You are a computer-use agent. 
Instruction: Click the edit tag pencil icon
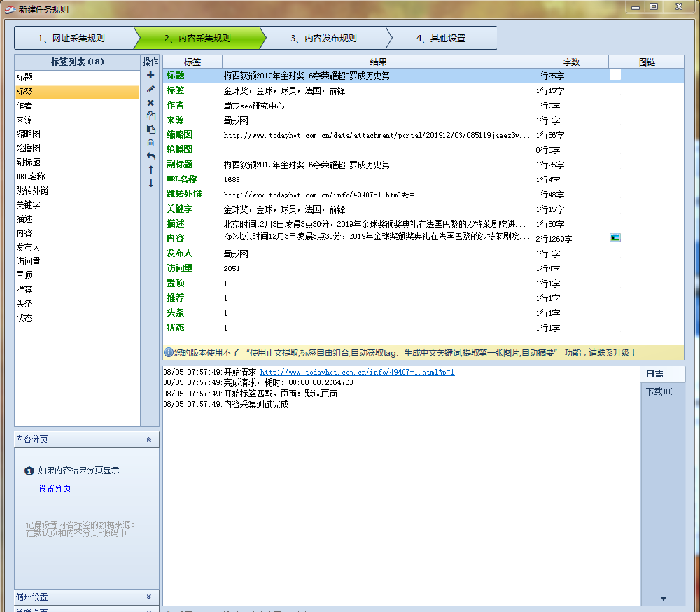click(x=150, y=89)
